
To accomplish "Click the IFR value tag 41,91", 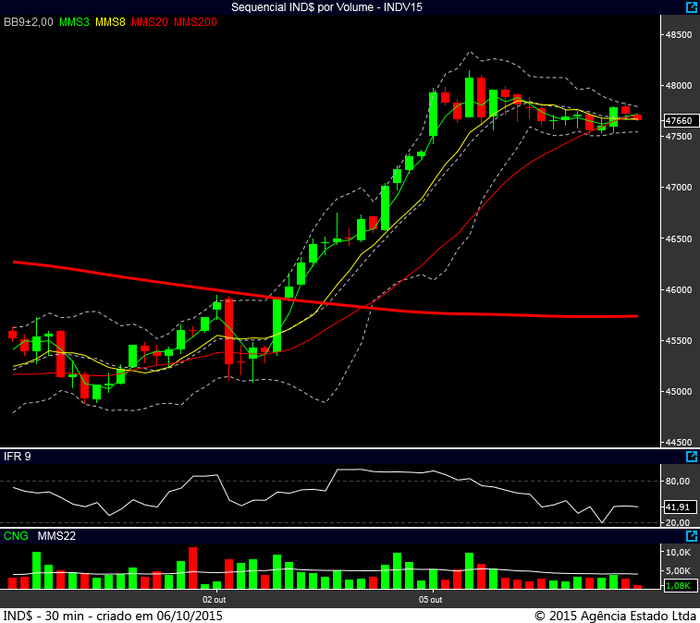I will pos(678,507).
